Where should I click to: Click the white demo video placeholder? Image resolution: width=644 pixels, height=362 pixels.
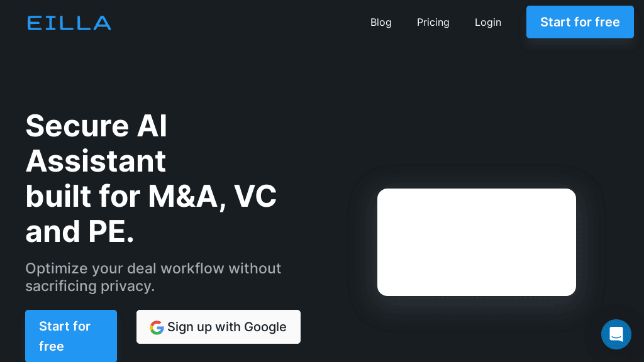coord(476,242)
